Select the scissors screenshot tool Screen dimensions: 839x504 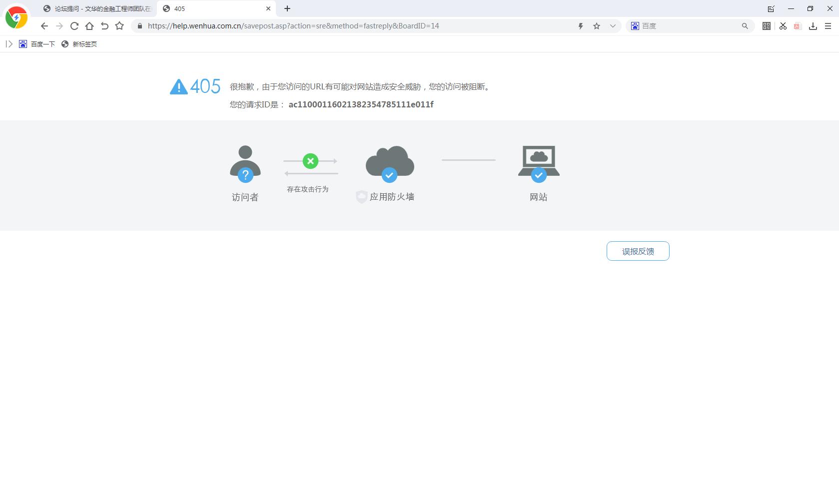coord(783,26)
